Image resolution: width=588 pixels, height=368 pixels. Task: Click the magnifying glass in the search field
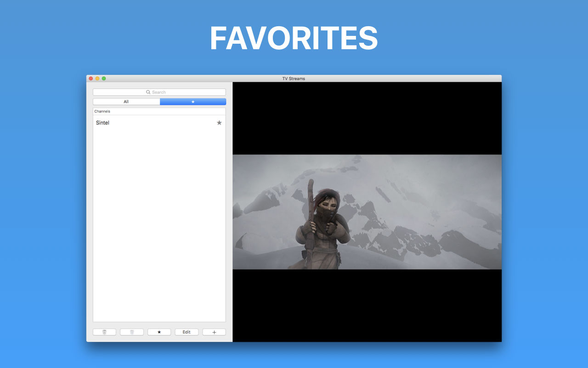coord(148,92)
